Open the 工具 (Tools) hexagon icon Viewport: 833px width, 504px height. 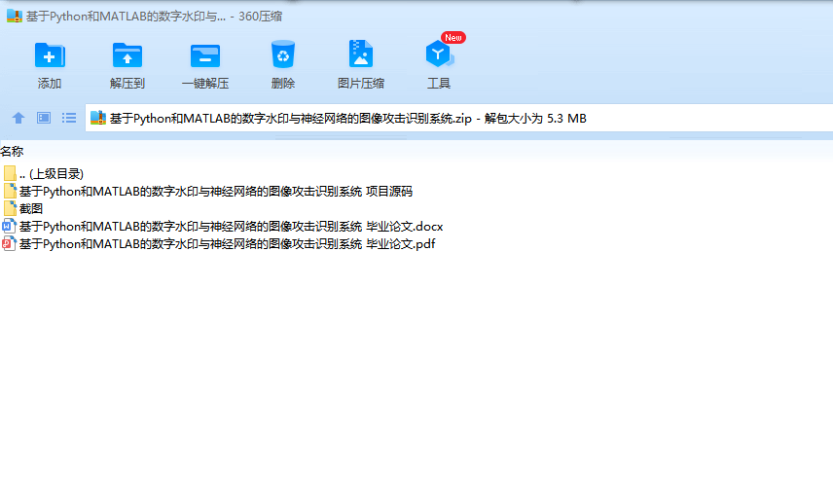pyautogui.click(x=439, y=54)
